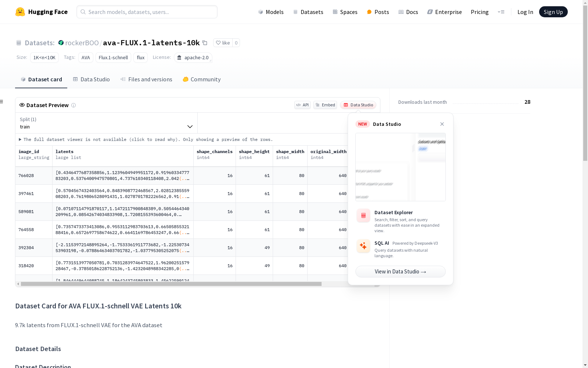Click the Data Studio preview thumbnail image

pos(401,167)
